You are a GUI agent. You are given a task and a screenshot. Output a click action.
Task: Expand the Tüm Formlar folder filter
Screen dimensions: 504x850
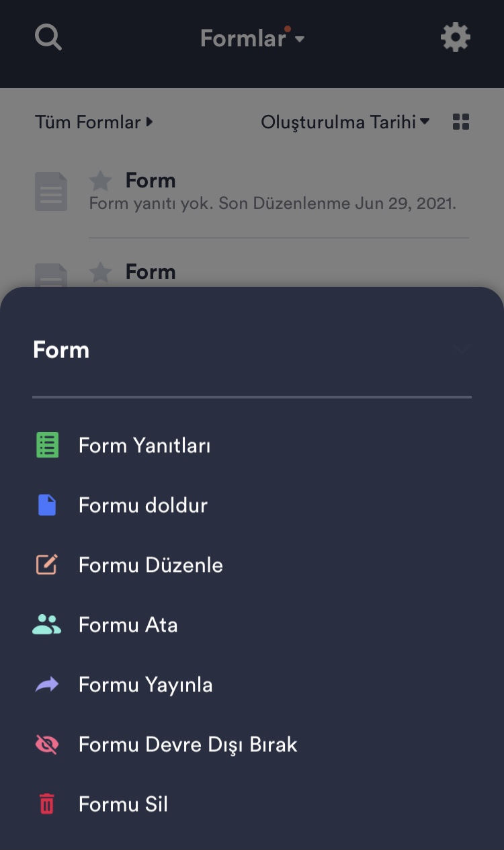[94, 122]
